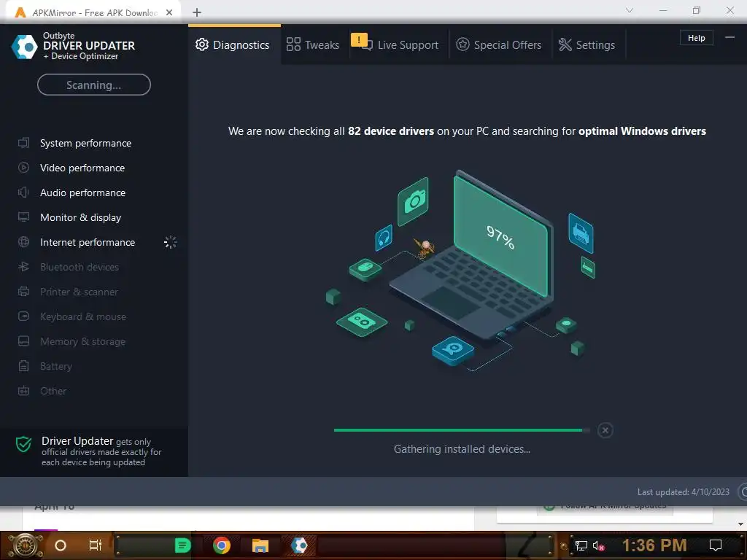Image resolution: width=747 pixels, height=560 pixels.
Task: Select Battery category in sidebar
Action: pyautogui.click(x=56, y=366)
